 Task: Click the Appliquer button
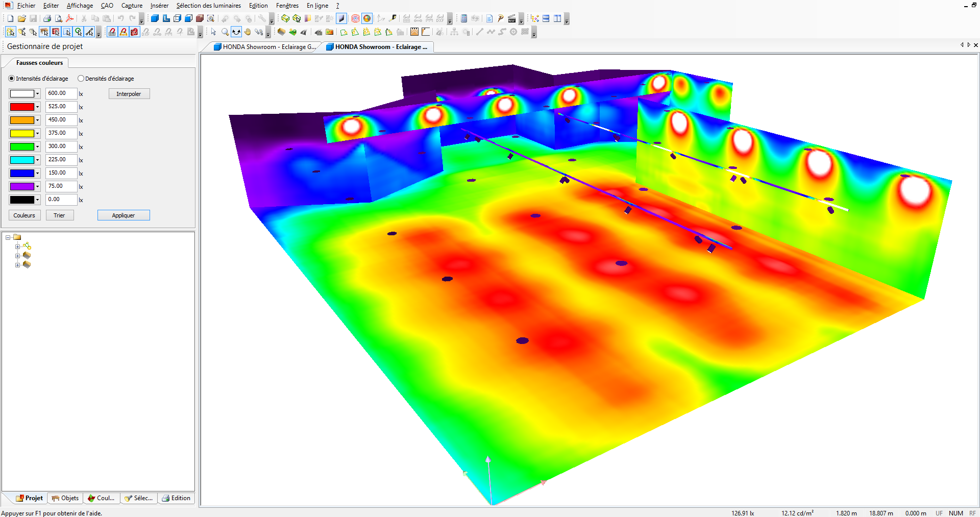tap(124, 215)
